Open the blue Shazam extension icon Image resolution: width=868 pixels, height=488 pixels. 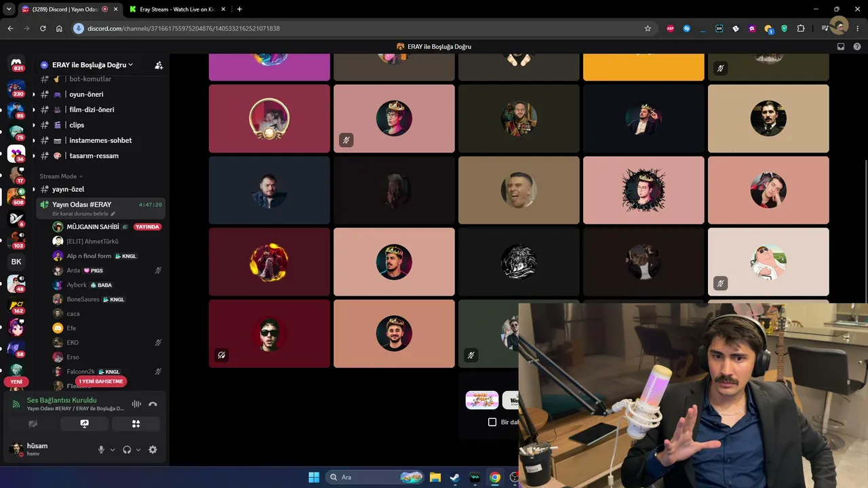(x=687, y=28)
